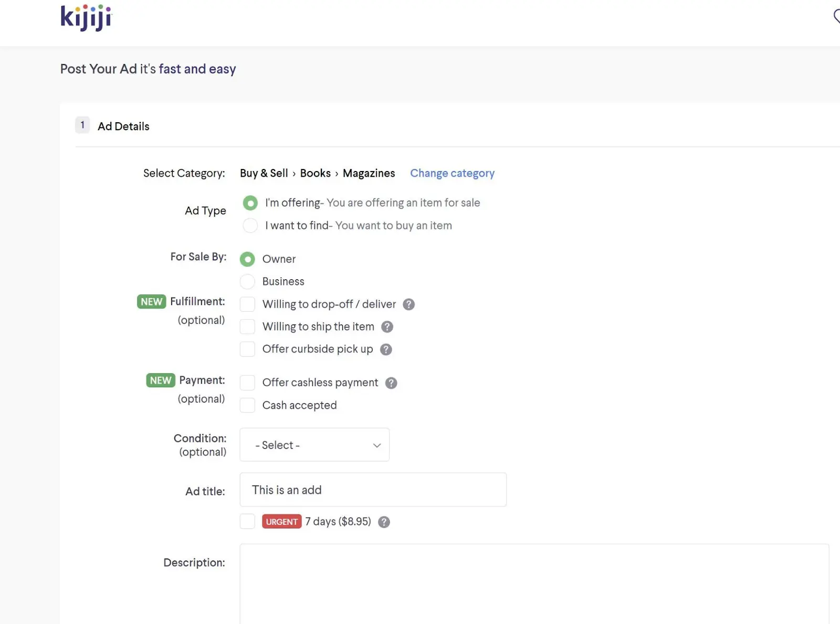Click the Post Your Ad heading text

click(x=148, y=69)
